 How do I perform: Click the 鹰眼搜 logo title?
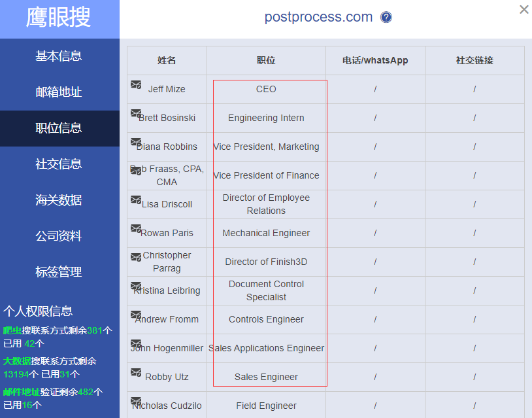tap(58, 17)
